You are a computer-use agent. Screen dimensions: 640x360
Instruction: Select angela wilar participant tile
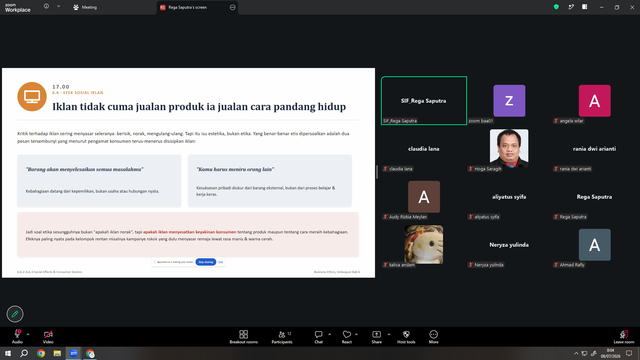click(594, 100)
